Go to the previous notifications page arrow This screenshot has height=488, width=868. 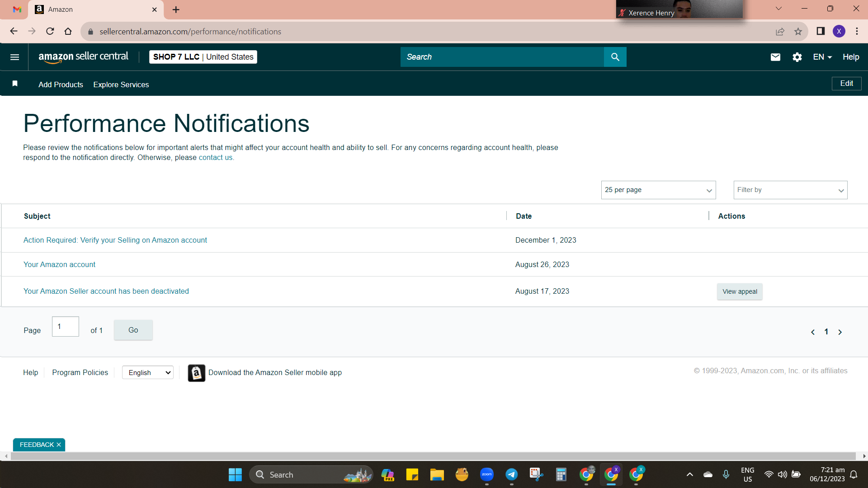[813, 332]
